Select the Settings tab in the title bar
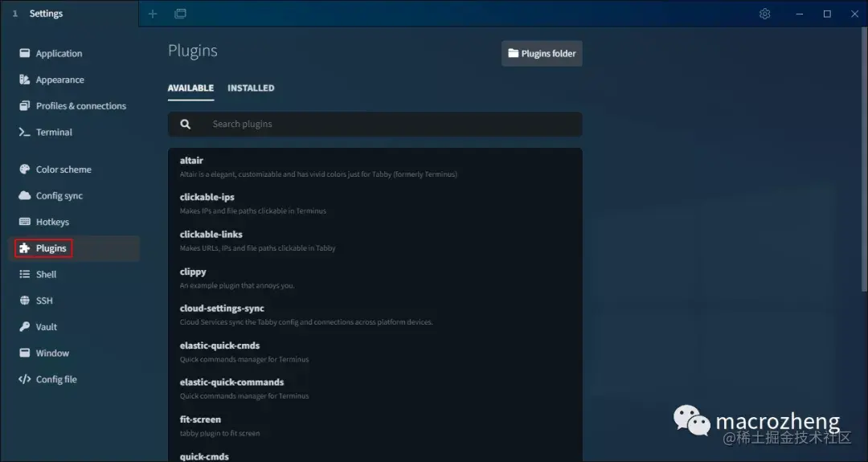Viewport: 868px width, 462px height. (69, 14)
